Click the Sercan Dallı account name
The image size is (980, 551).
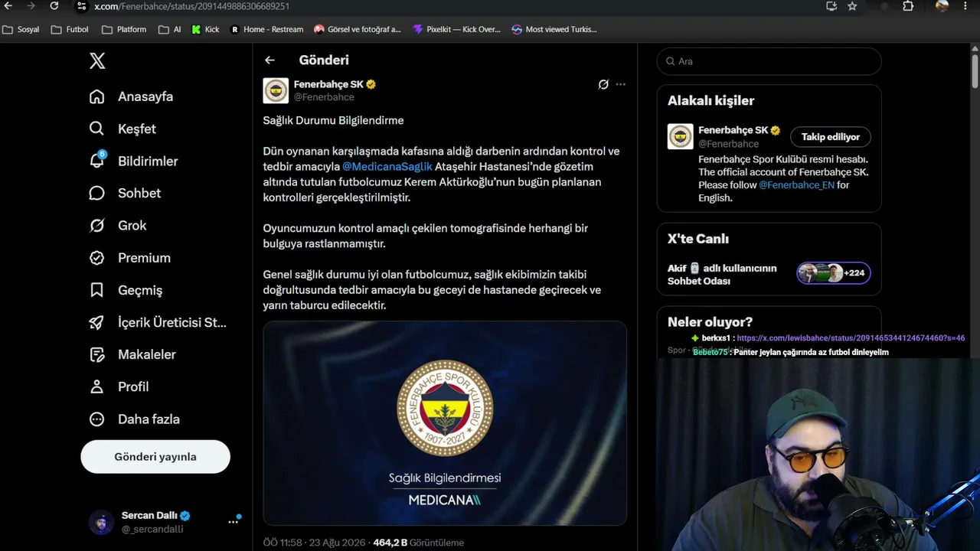(x=149, y=516)
